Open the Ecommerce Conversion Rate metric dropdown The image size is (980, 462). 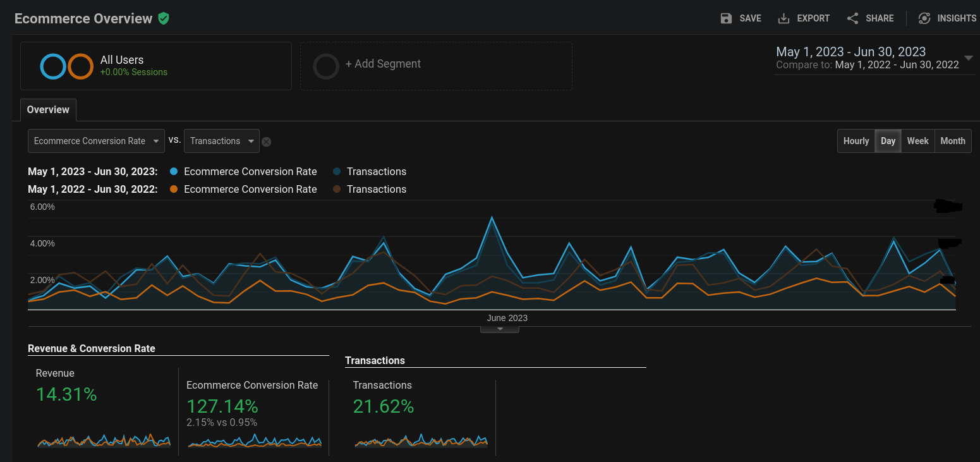pyautogui.click(x=96, y=141)
